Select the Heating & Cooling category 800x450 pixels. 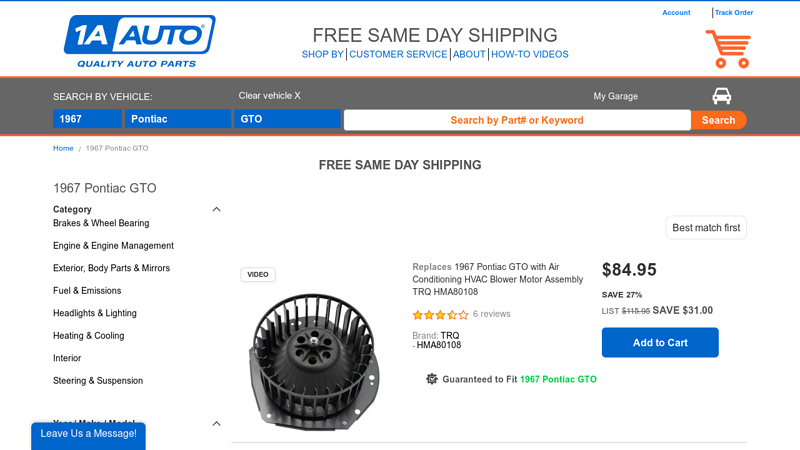(x=89, y=336)
